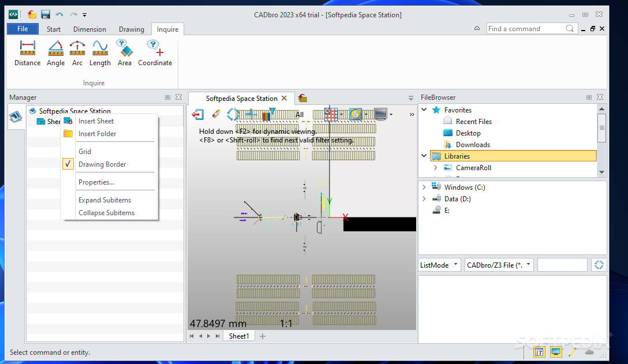Click the magnifier document zoom icon
628x364 pixels.
[x=355, y=114]
